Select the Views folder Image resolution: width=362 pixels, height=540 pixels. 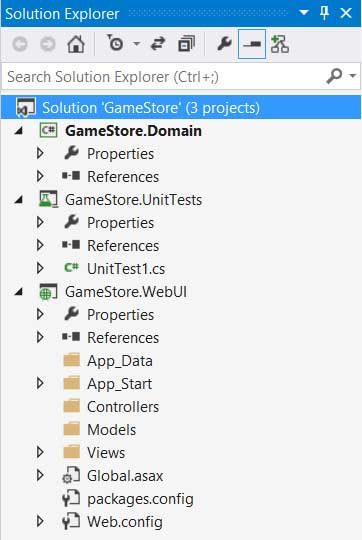[x=106, y=453]
